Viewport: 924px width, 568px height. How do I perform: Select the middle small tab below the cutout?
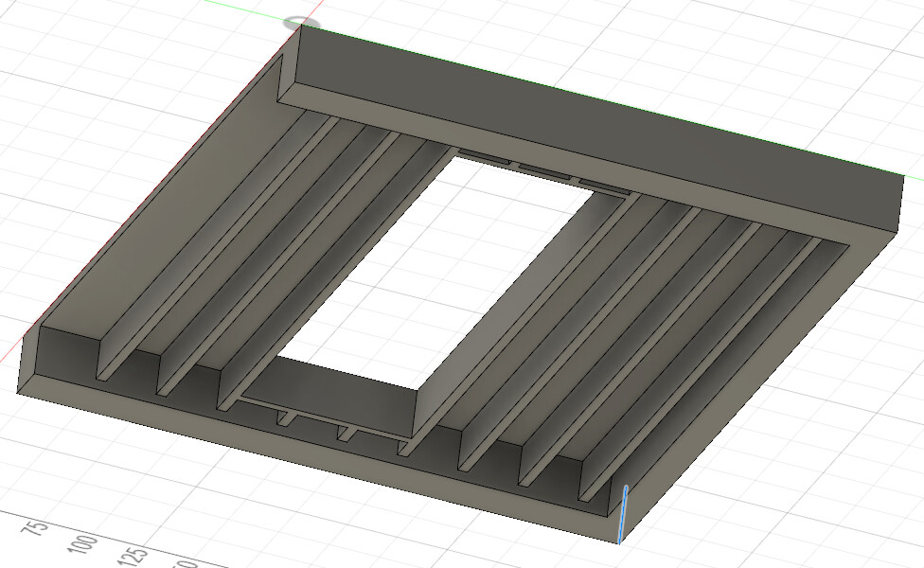pos(347,433)
